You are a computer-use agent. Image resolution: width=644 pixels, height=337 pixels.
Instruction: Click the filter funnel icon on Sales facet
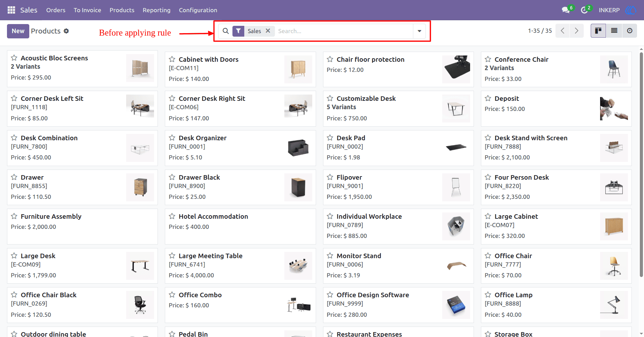[x=238, y=31]
